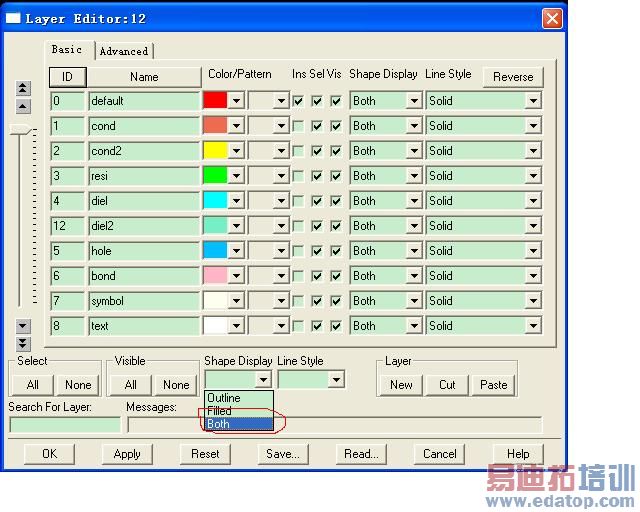Toggle Vis checkbox for diel2 layer
This screenshot has width=640, height=512.
click(x=336, y=226)
